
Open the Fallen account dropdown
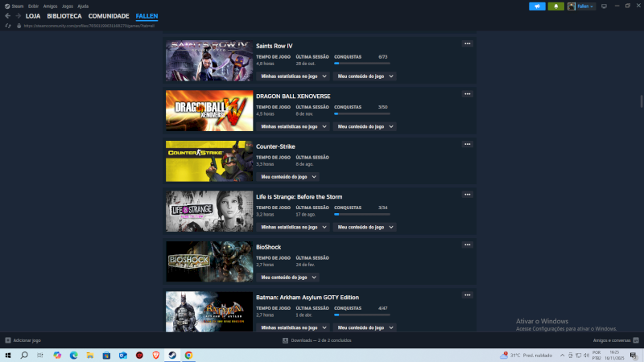[585, 6]
